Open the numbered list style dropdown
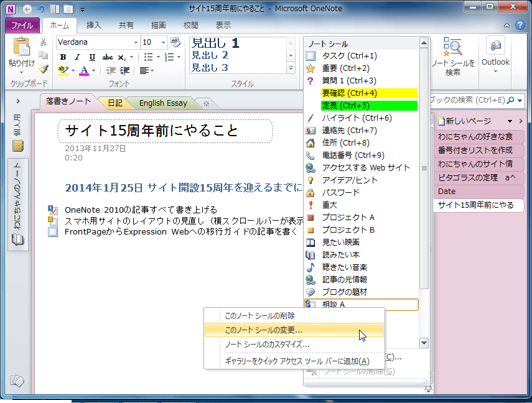This screenshot has width=532, height=403. coord(179,57)
